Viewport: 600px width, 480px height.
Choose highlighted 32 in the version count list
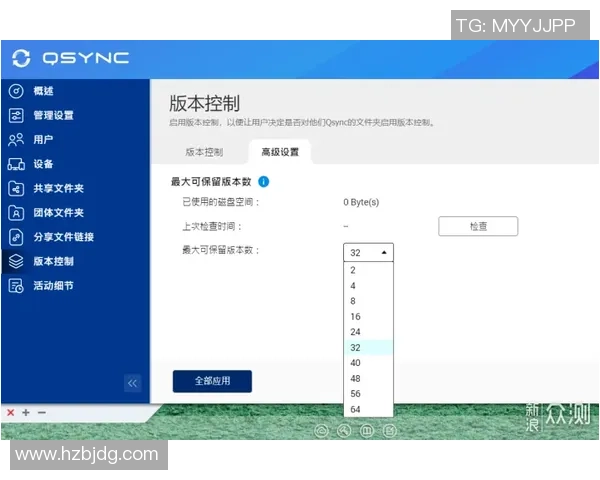click(368, 348)
